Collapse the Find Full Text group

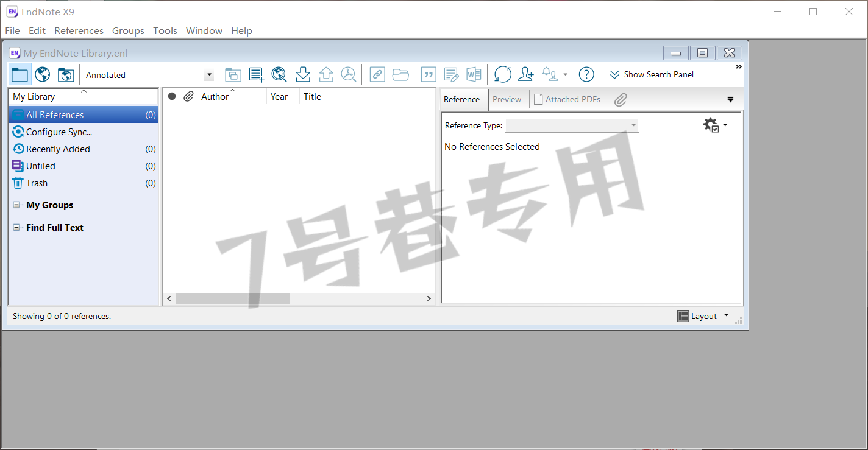[x=16, y=228]
